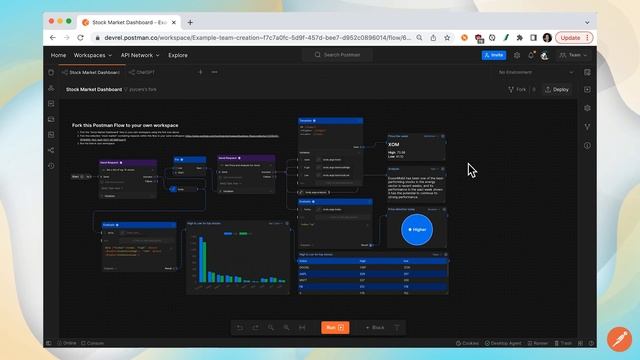
Task: Open the user avatar in Postman header
Action: (x=544, y=56)
